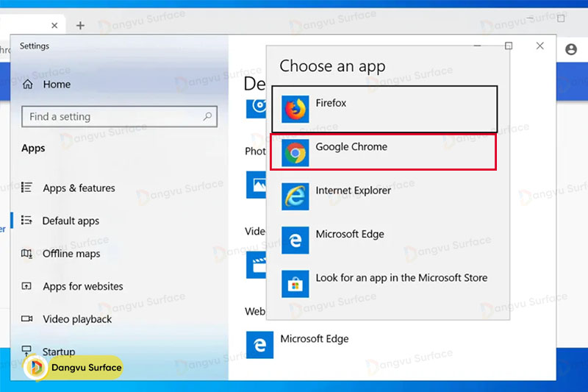Open the browser profile avatar icon
This screenshot has height=392, width=588.
pos(571,49)
